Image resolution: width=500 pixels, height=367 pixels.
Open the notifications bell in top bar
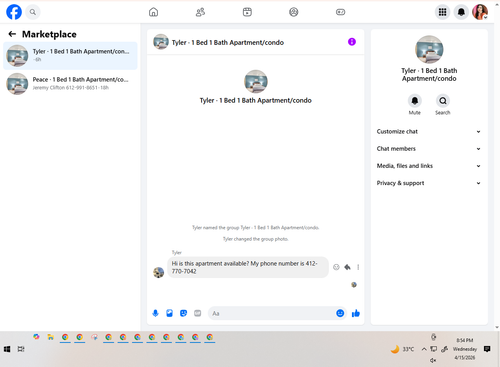pos(461,12)
